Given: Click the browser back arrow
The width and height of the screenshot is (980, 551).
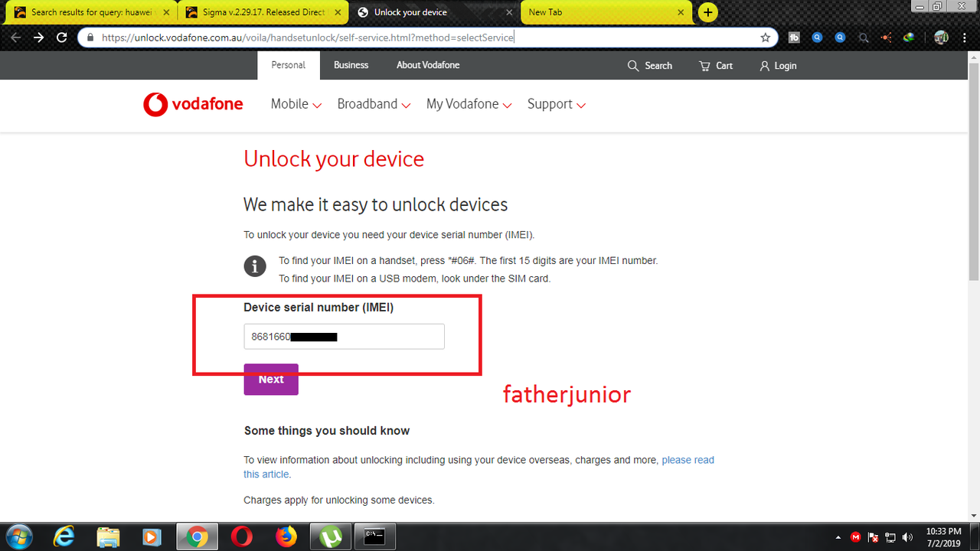Looking at the screenshot, I should (16, 37).
